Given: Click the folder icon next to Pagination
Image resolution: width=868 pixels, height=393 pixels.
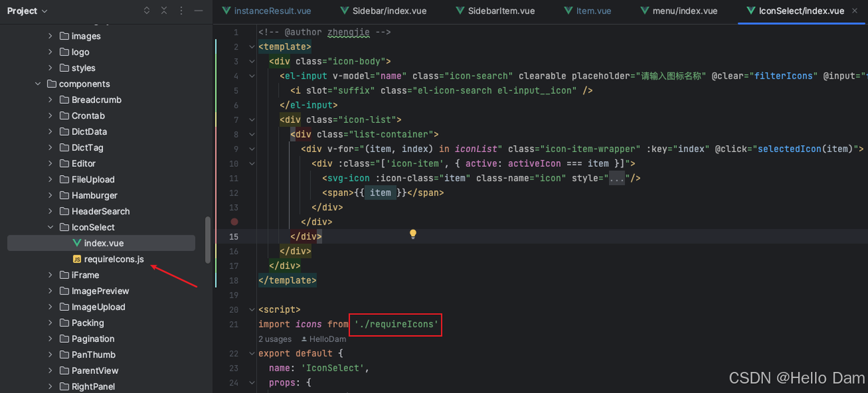Looking at the screenshot, I should click(64, 339).
